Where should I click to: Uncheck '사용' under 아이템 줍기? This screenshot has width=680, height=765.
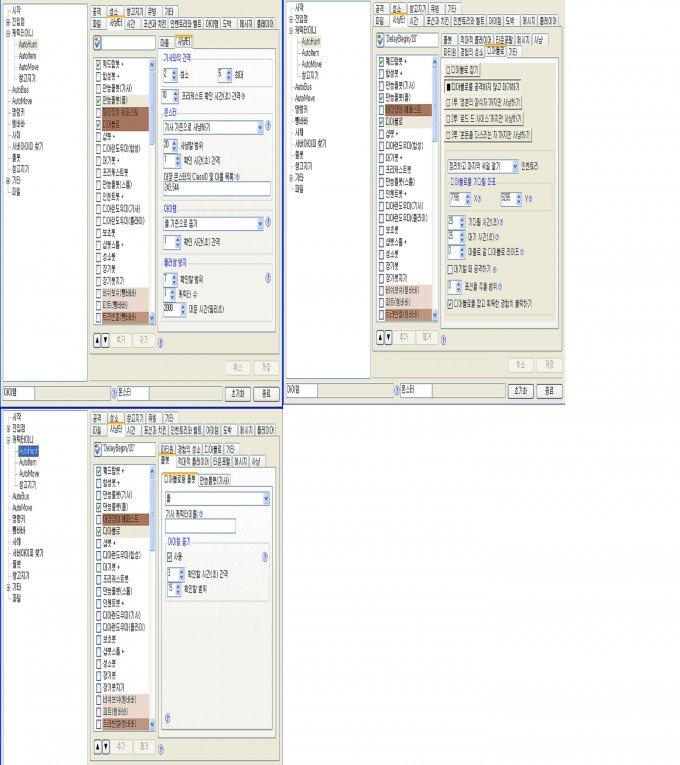click(169, 556)
